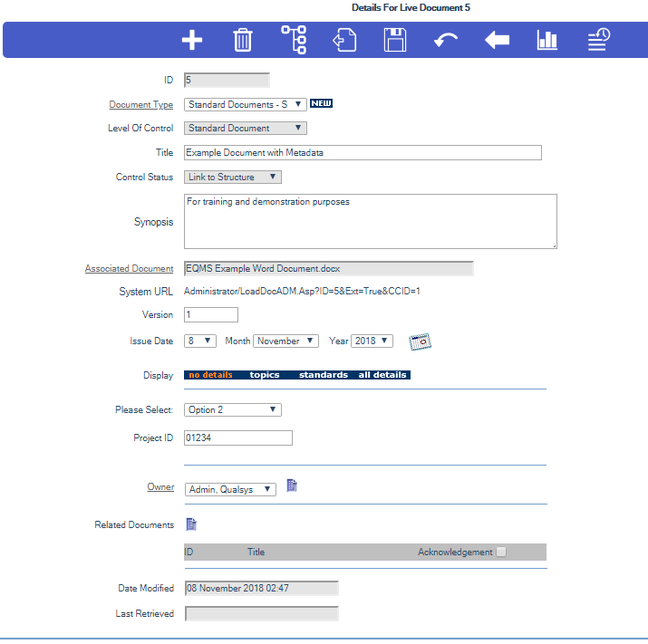Click the Project ID field
This screenshot has height=644, width=648.
coord(238,437)
